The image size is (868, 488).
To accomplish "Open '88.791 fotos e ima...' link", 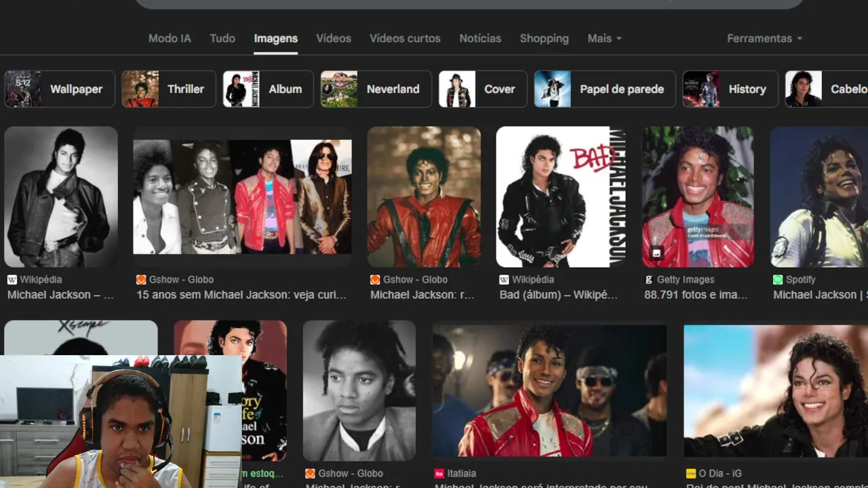I will [696, 295].
